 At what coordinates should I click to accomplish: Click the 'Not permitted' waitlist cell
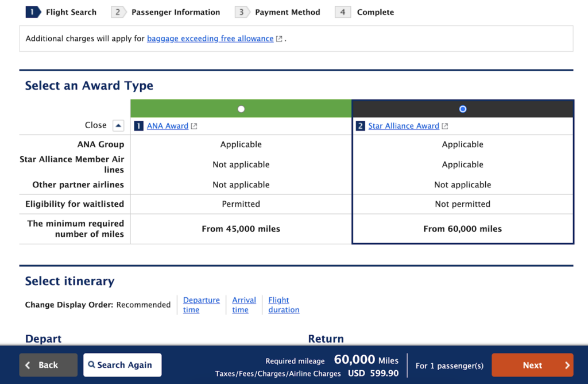click(x=463, y=204)
